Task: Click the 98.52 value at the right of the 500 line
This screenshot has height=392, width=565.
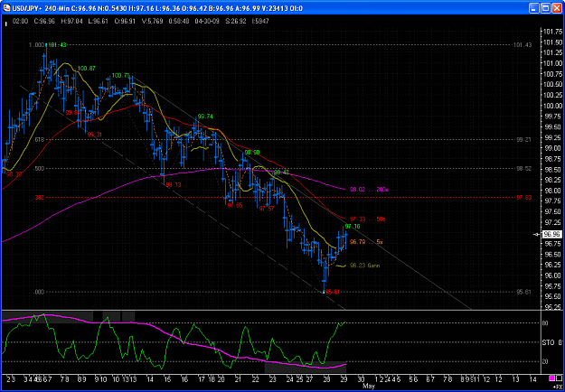Action: tap(524, 168)
